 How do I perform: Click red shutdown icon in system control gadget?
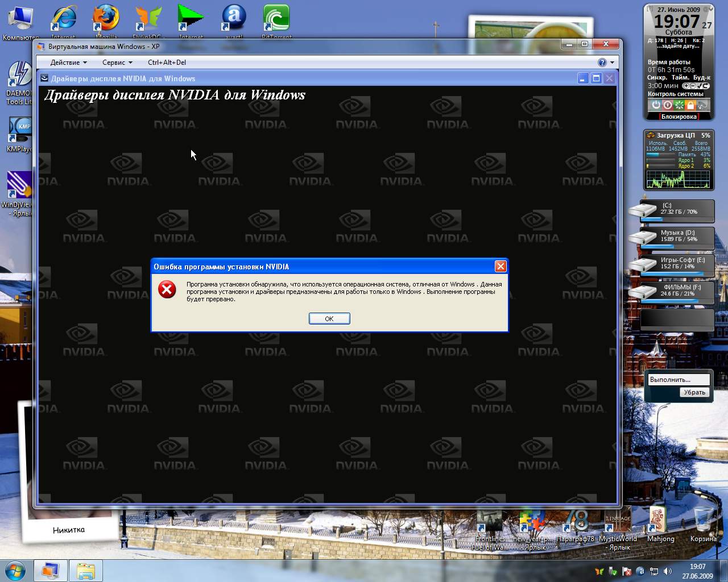pyautogui.click(x=667, y=105)
